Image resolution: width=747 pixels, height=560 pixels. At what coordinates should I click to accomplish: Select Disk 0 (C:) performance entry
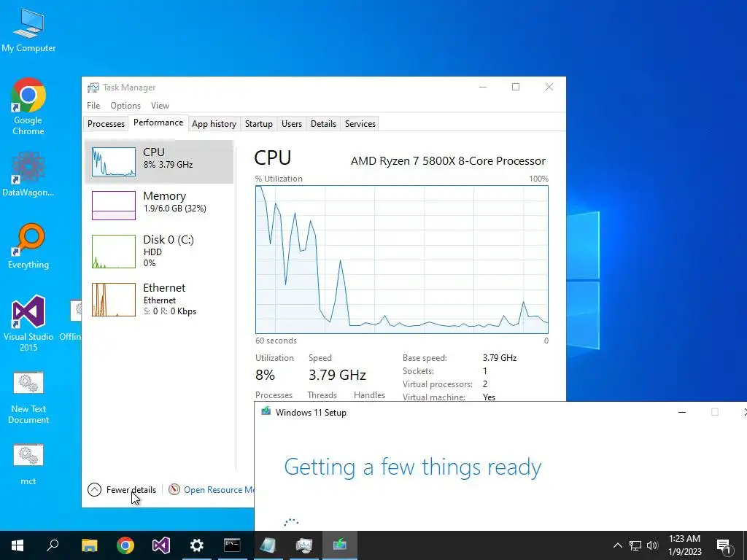[x=159, y=251]
